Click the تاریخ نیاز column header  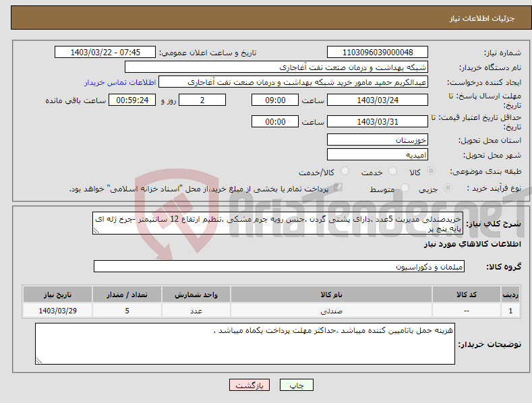click(58, 294)
